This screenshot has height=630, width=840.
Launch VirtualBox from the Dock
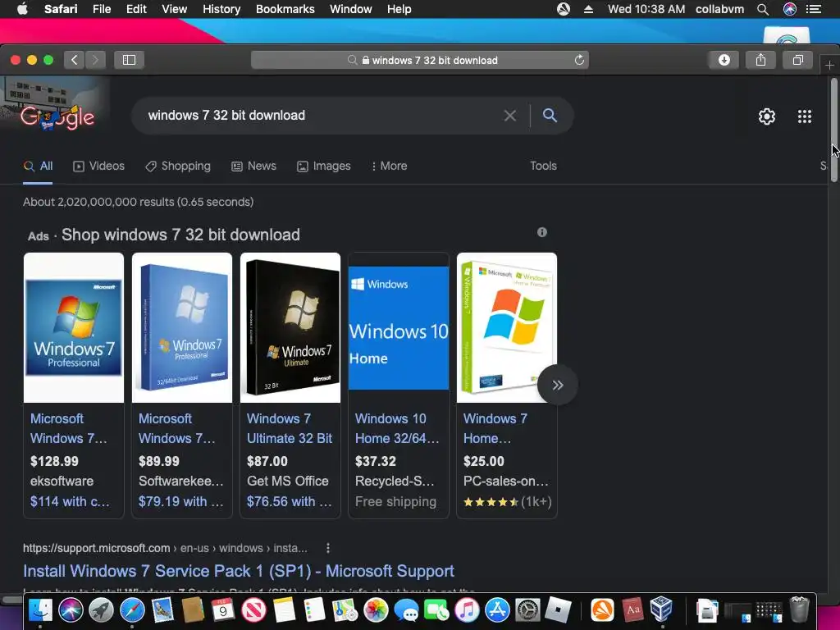coord(662,609)
